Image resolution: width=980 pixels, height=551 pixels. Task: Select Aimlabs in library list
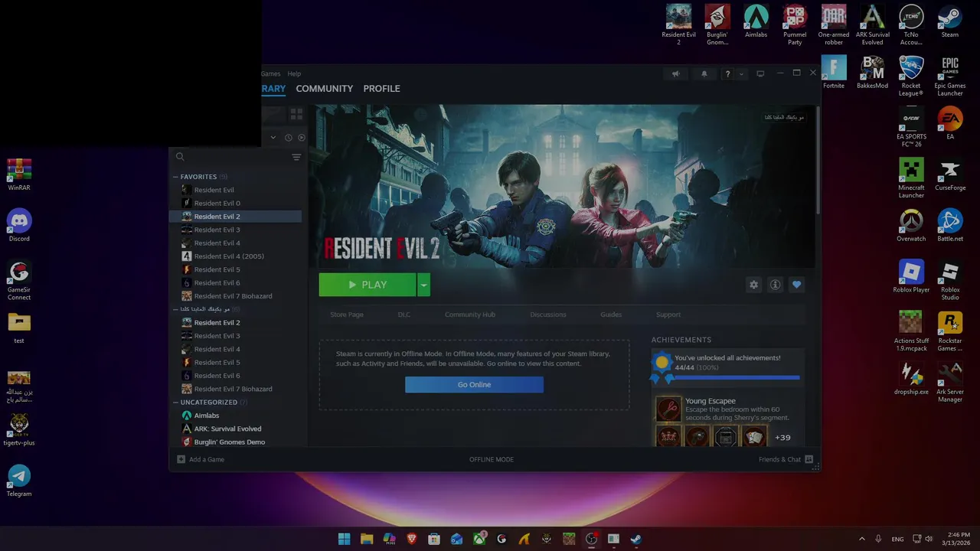coord(207,416)
